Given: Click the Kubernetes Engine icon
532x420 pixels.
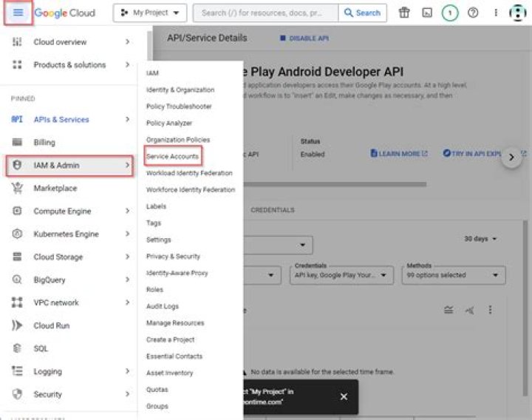Looking at the screenshot, I should coord(17,234).
